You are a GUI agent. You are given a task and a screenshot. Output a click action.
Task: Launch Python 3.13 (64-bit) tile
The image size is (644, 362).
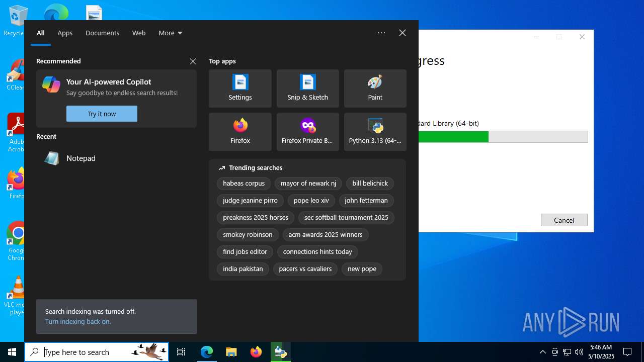(x=375, y=132)
